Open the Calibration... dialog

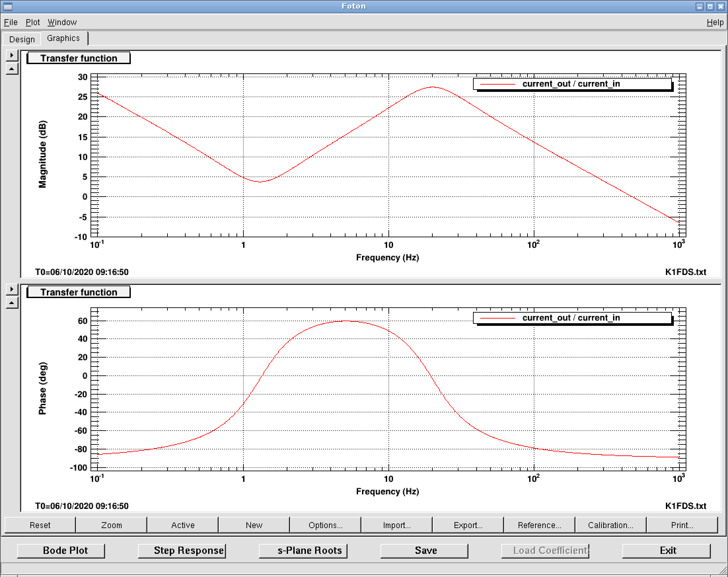[611, 525]
